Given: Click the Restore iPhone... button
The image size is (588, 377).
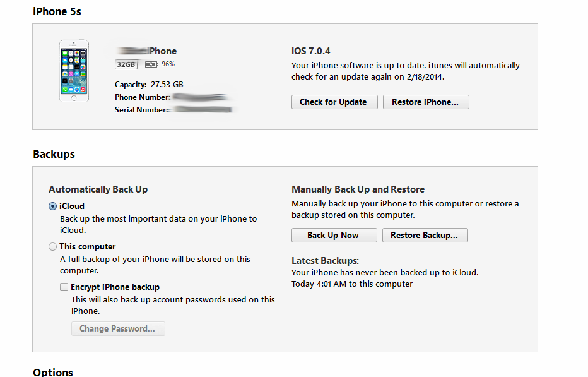Looking at the screenshot, I should (x=426, y=102).
